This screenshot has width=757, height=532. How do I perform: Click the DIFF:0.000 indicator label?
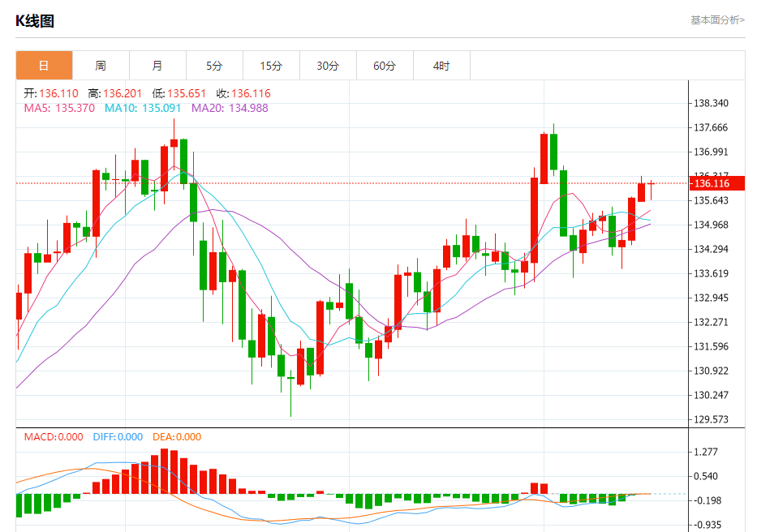118,437
